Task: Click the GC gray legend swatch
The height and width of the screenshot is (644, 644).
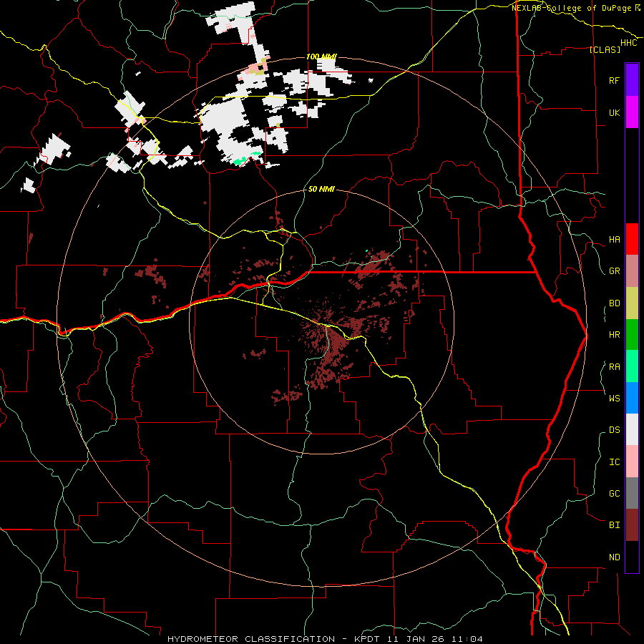Action: 632,493
